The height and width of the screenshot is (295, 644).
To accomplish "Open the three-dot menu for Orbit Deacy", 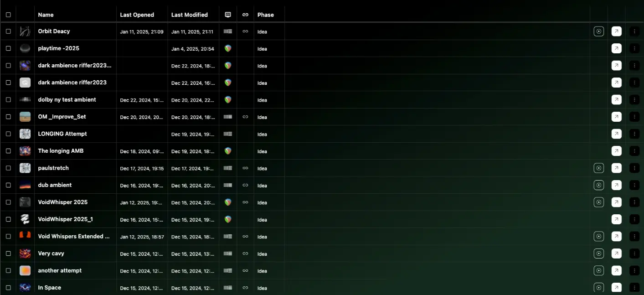I will (634, 31).
